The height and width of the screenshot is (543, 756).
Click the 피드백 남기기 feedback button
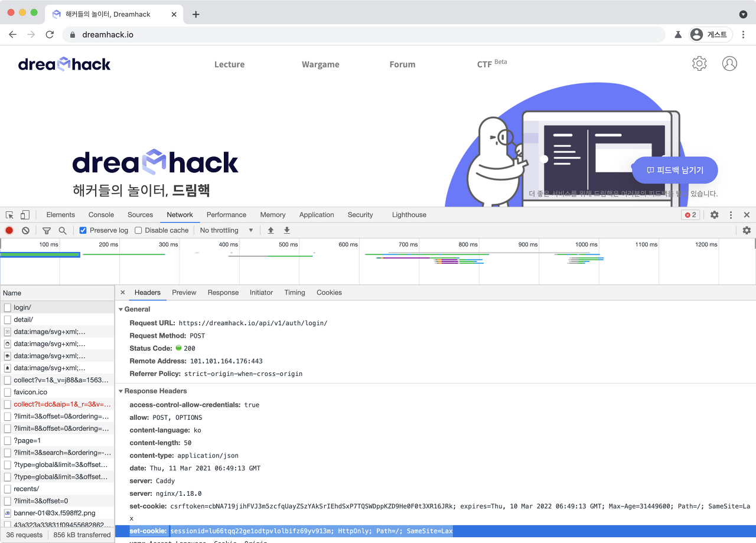tap(675, 170)
